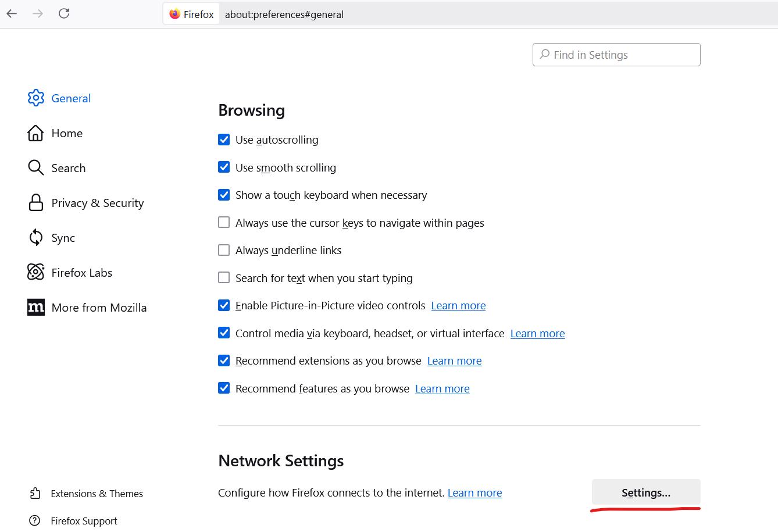Uncheck Use smooth scrolling
The height and width of the screenshot is (532, 778).
click(x=224, y=167)
